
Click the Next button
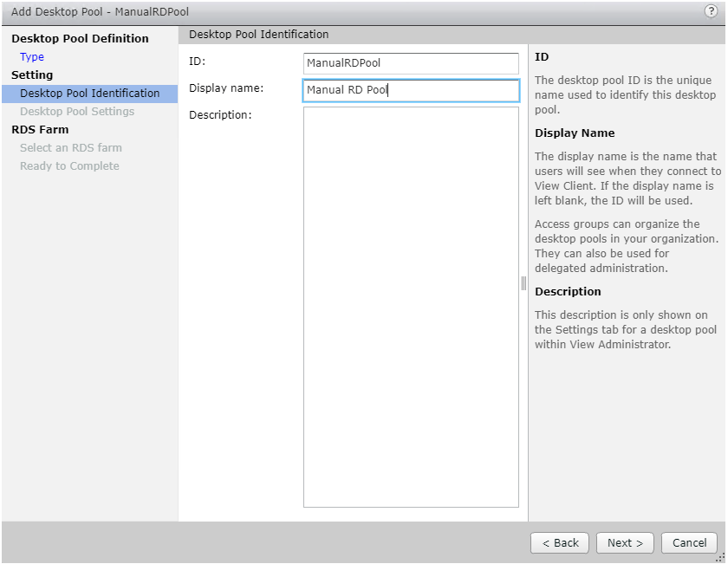pyautogui.click(x=625, y=542)
